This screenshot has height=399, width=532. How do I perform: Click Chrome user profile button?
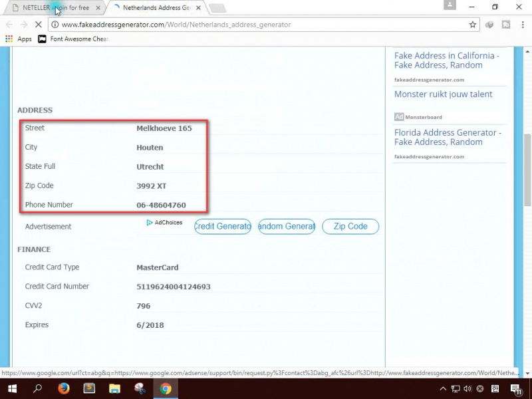[450, 5]
